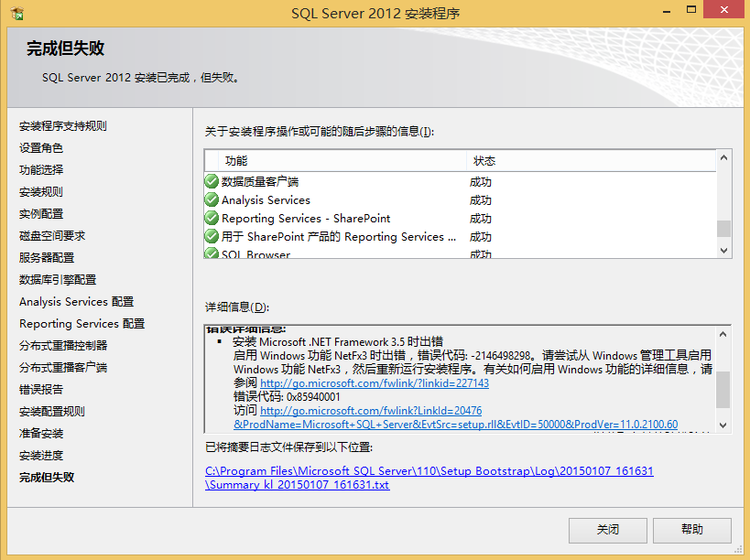Select the Reporting Services 配置 step

coord(82,324)
